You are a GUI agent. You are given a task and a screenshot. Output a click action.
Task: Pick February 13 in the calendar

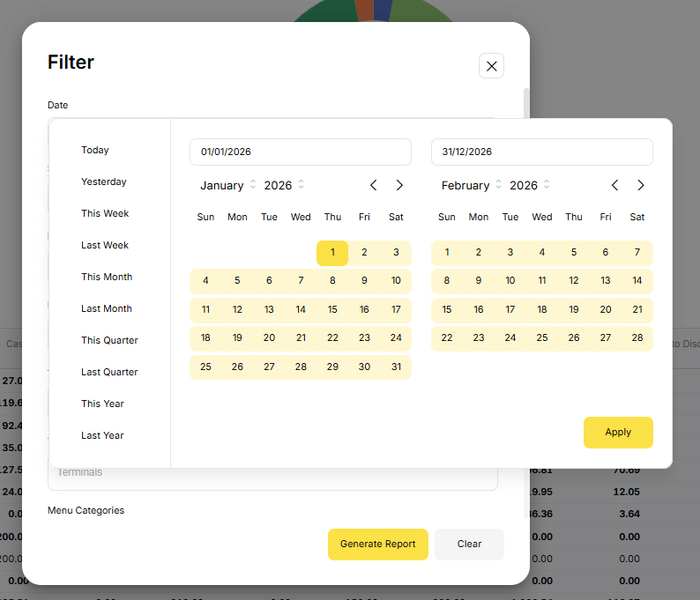pos(606,280)
